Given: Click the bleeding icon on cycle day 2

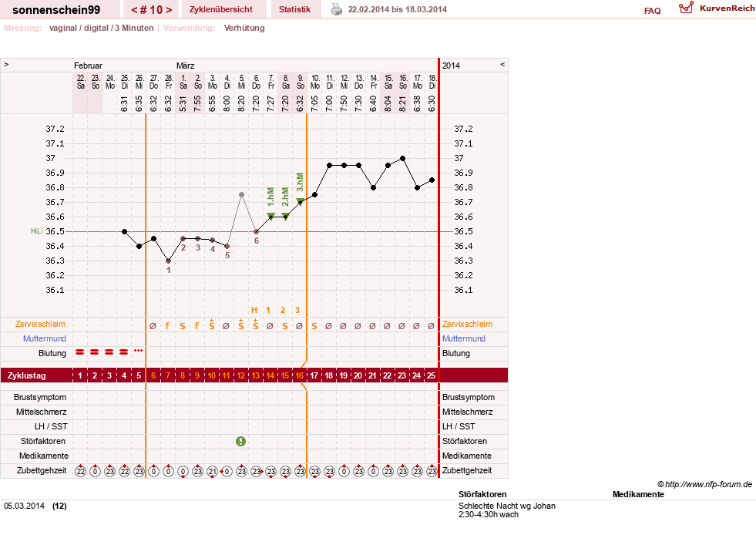Looking at the screenshot, I should [x=95, y=352].
